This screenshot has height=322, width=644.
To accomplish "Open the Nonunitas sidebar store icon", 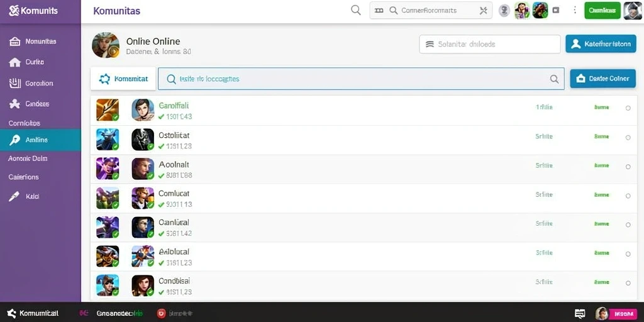I will click(x=14, y=42).
